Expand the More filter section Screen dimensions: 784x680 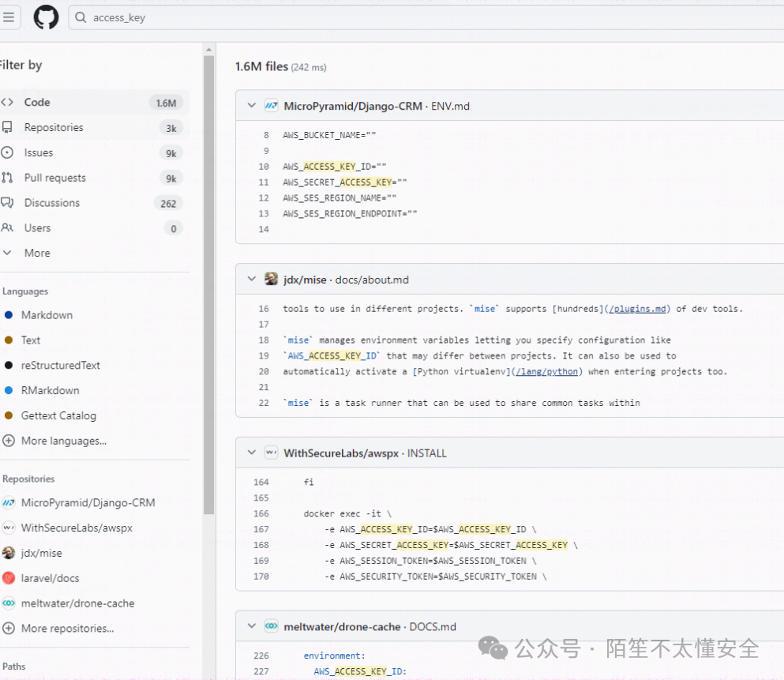36,252
